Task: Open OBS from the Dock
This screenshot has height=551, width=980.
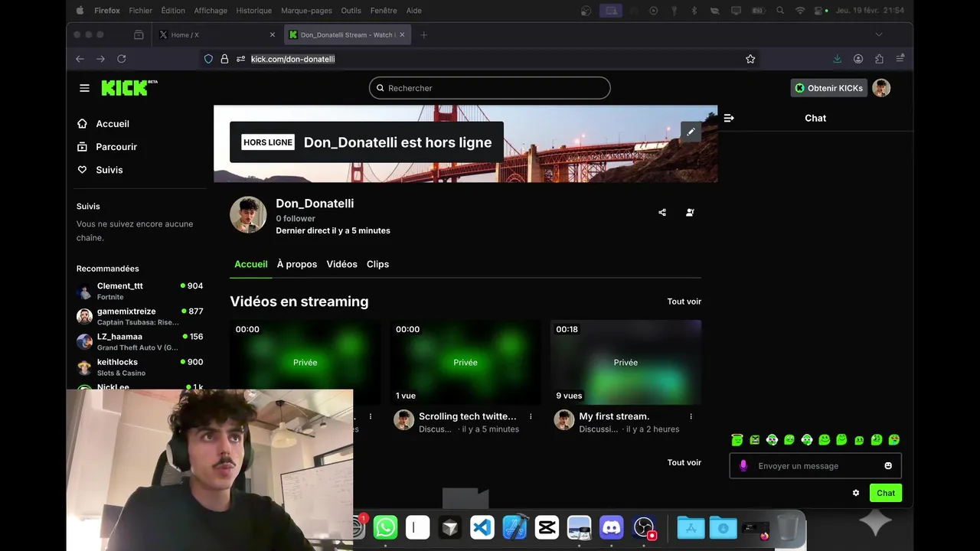Action: 644,527
